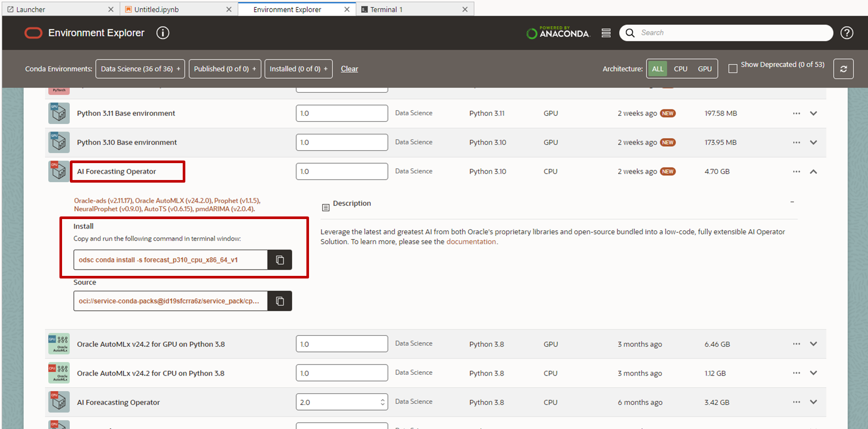This screenshot has width=868, height=429.
Task: Open more options for Python 3.11 Base
Action: pos(796,113)
